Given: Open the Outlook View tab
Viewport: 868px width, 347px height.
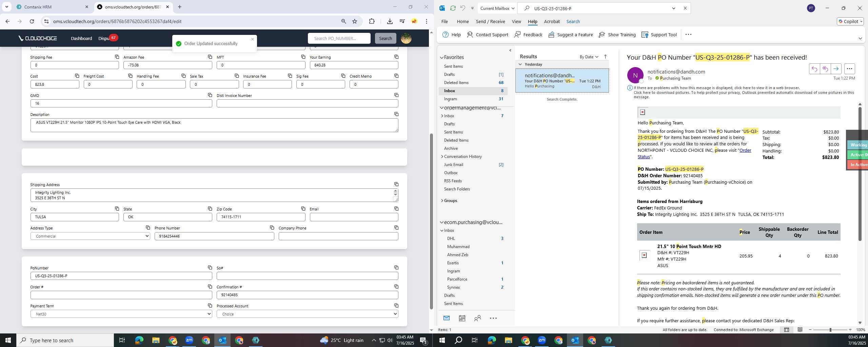Looking at the screenshot, I should [516, 21].
